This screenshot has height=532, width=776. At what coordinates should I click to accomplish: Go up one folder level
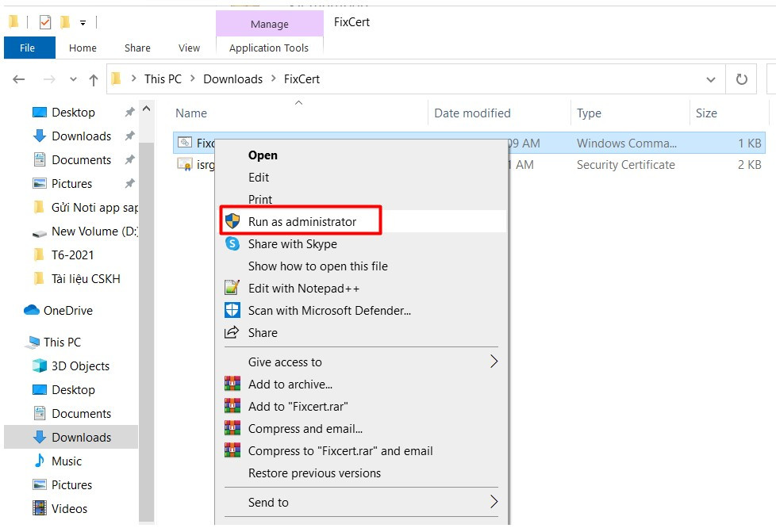point(94,79)
